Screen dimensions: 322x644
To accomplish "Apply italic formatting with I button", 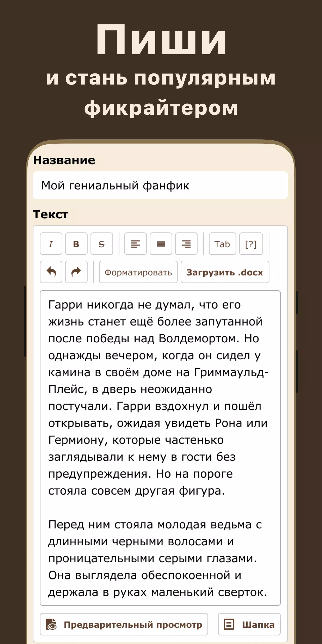I will [51, 244].
